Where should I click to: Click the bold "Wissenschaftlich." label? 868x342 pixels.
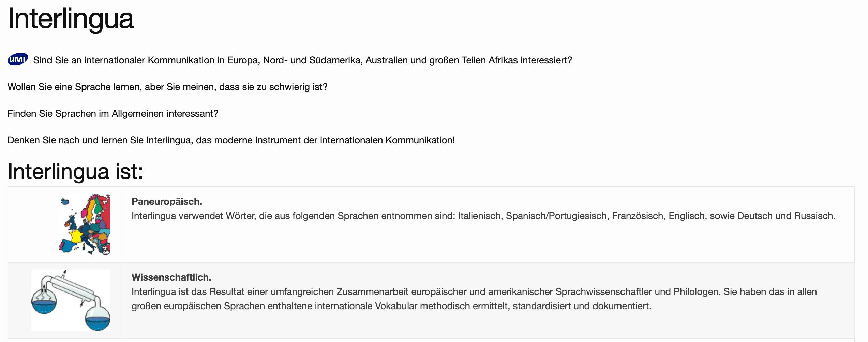[171, 277]
